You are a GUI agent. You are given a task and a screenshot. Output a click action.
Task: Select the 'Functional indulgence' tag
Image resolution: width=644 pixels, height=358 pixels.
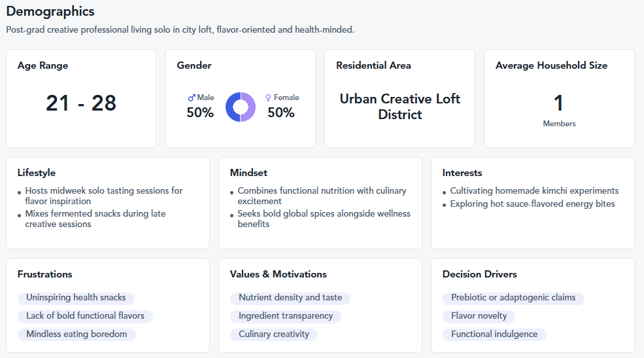(494, 334)
